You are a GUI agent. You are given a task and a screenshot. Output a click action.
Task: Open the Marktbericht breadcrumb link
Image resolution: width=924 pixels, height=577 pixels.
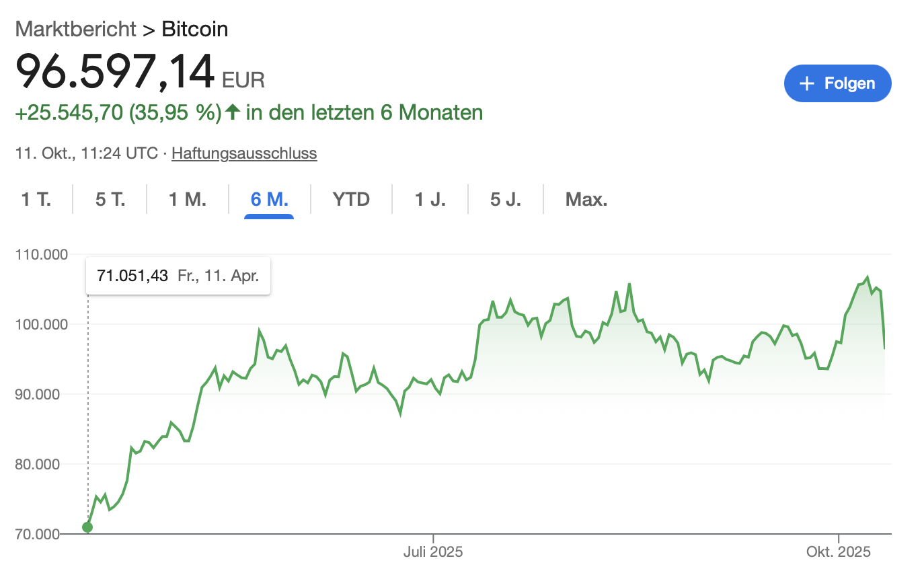click(76, 29)
